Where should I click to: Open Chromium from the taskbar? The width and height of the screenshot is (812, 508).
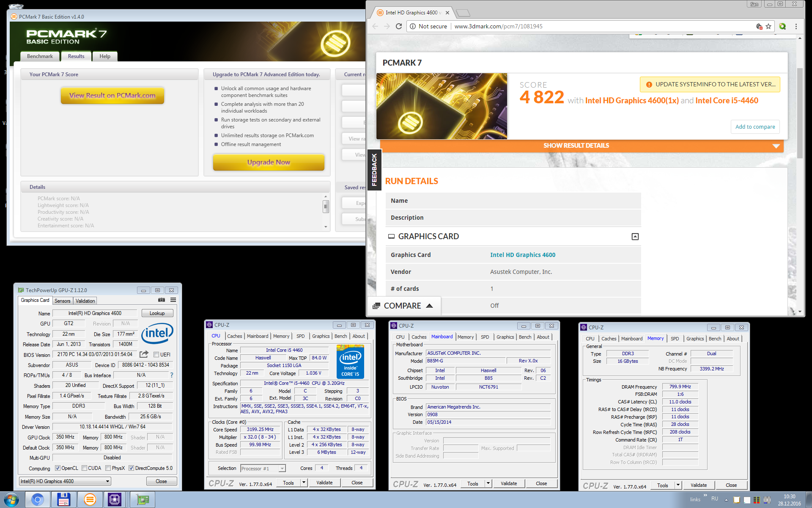point(38,500)
